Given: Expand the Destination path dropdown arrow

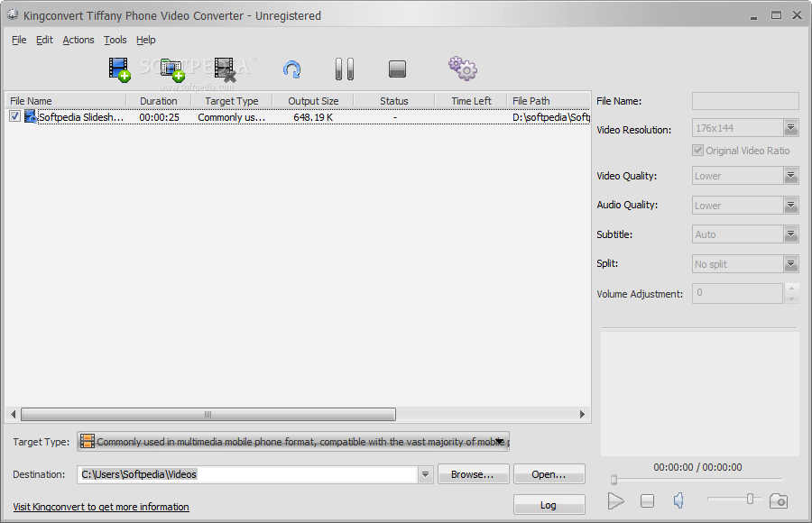Looking at the screenshot, I should pyautogui.click(x=425, y=474).
